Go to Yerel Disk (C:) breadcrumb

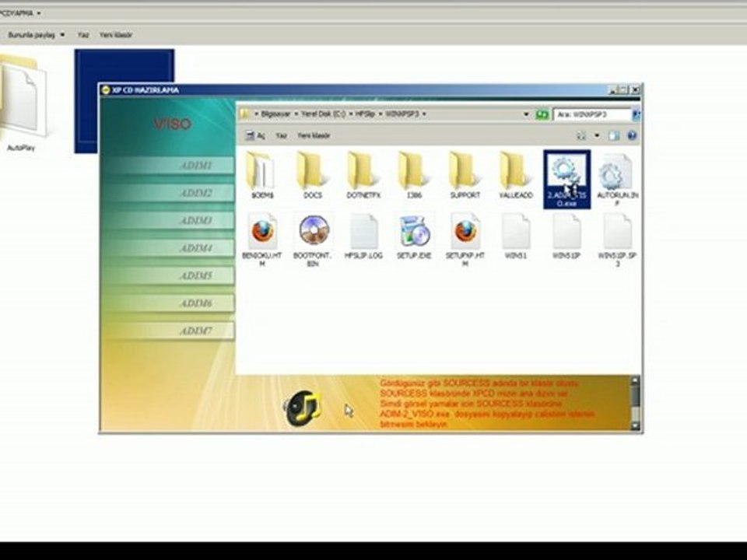(x=324, y=114)
